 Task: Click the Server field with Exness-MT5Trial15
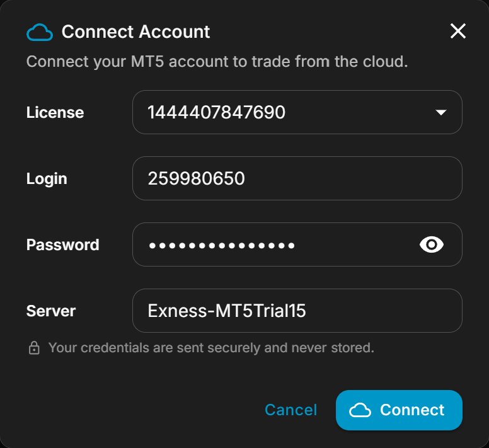[x=297, y=311]
